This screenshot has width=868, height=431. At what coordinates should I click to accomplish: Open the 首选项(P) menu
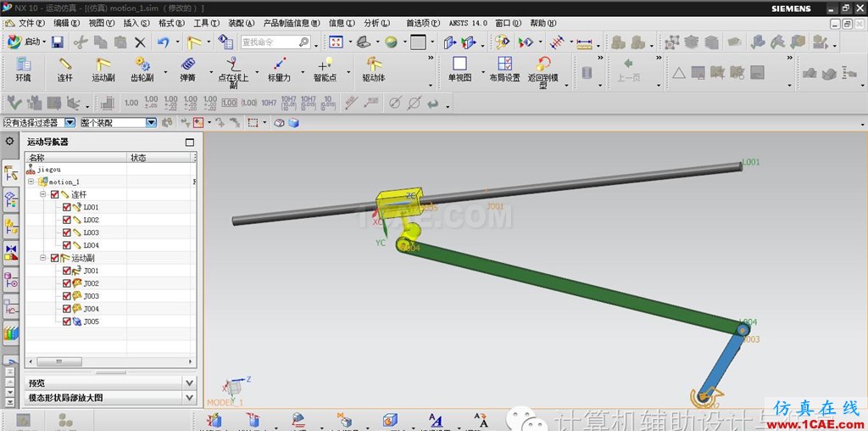coord(423,23)
